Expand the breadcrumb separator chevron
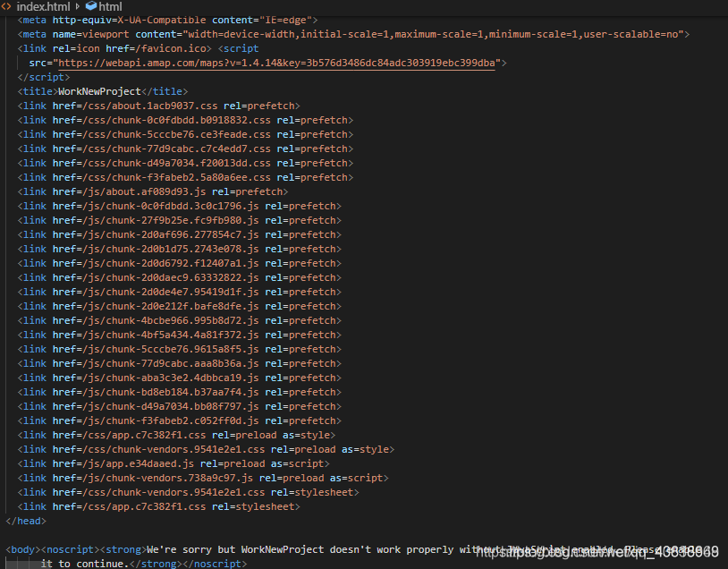 click(x=78, y=6)
